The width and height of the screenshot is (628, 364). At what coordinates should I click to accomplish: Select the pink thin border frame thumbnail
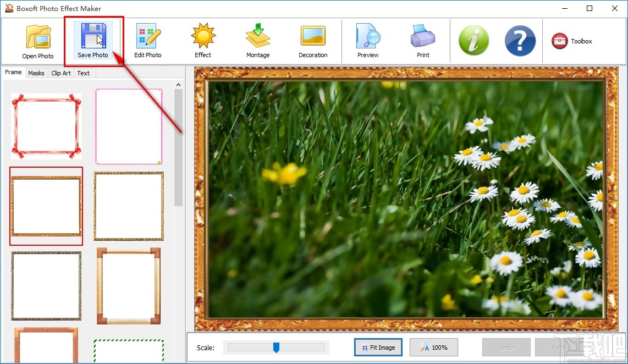pos(129,126)
